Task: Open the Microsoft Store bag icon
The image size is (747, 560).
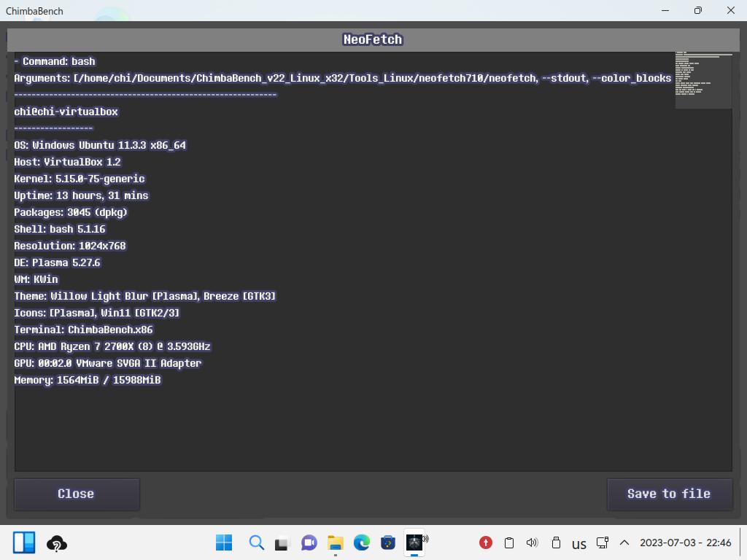Action: 388,542
